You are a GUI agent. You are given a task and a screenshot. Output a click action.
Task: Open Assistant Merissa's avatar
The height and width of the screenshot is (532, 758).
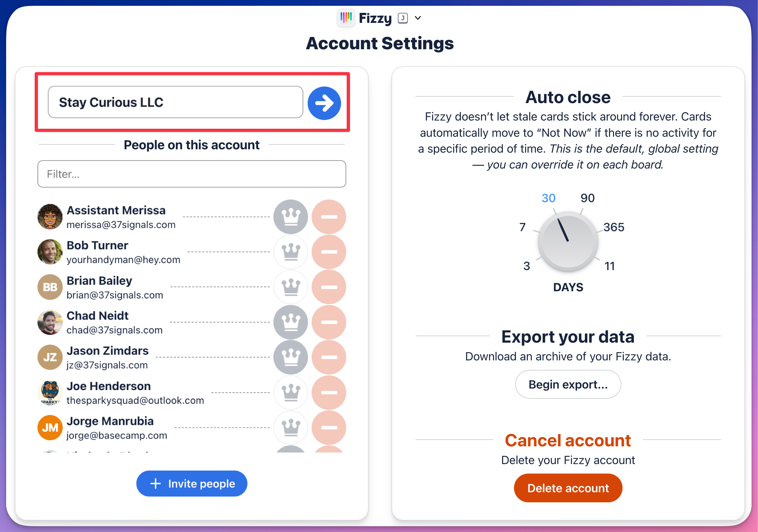[50, 217]
